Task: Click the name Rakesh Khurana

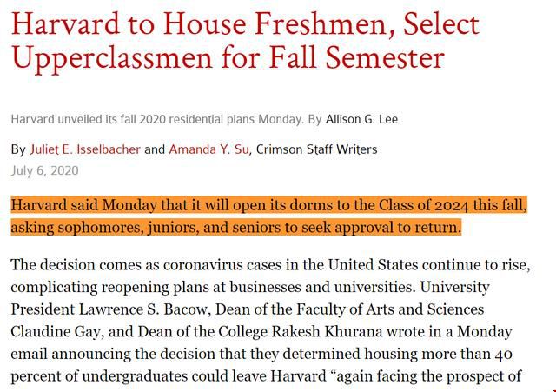Action: point(327,331)
